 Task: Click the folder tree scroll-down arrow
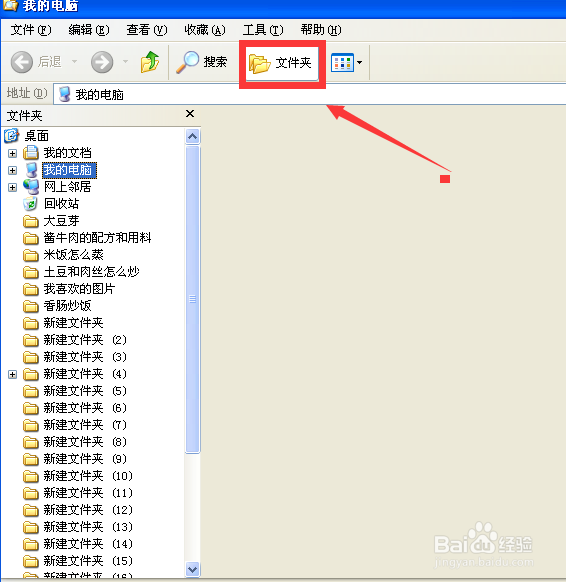(x=193, y=569)
